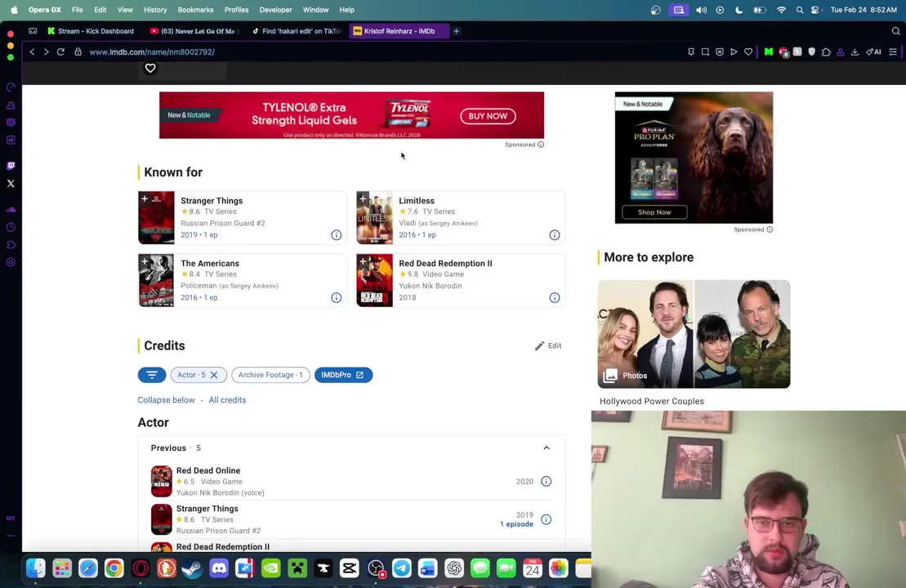The width and height of the screenshot is (906, 588).
Task: Click the imdb.com address bar URL
Action: point(152,52)
